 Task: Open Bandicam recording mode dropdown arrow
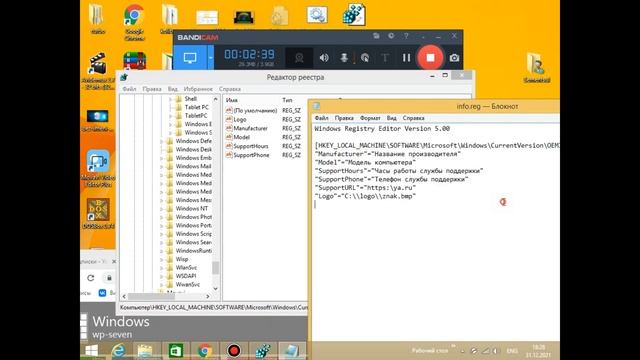211,58
